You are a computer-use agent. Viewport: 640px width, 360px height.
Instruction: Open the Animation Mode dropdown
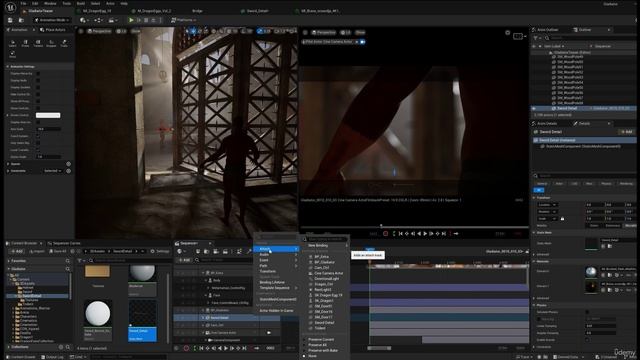click(x=52, y=20)
